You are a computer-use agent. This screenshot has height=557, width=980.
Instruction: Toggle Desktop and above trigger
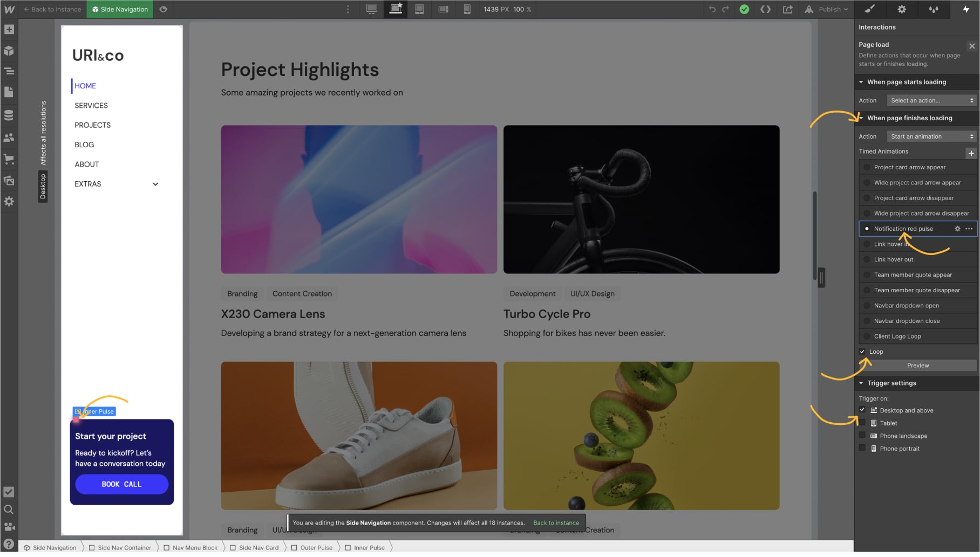click(x=862, y=410)
